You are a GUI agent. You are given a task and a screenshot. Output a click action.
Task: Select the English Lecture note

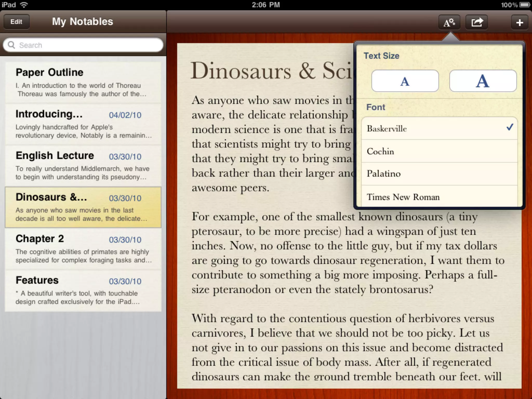[x=83, y=166]
